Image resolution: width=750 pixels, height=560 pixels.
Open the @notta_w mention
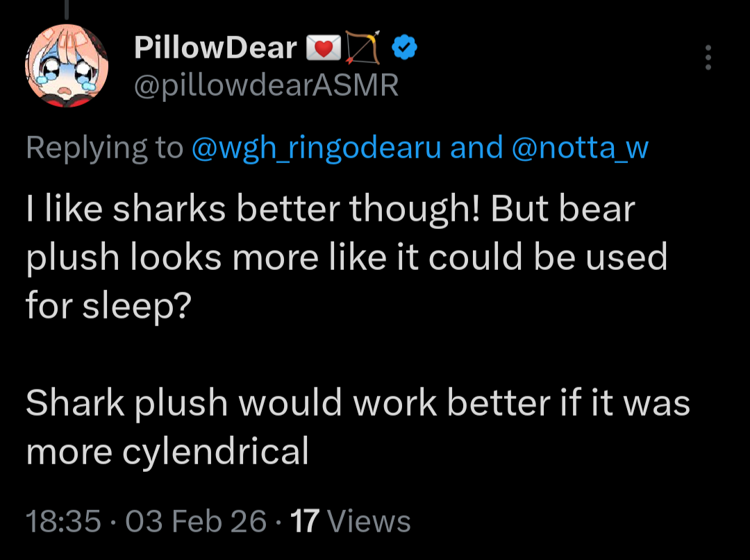[580, 148]
